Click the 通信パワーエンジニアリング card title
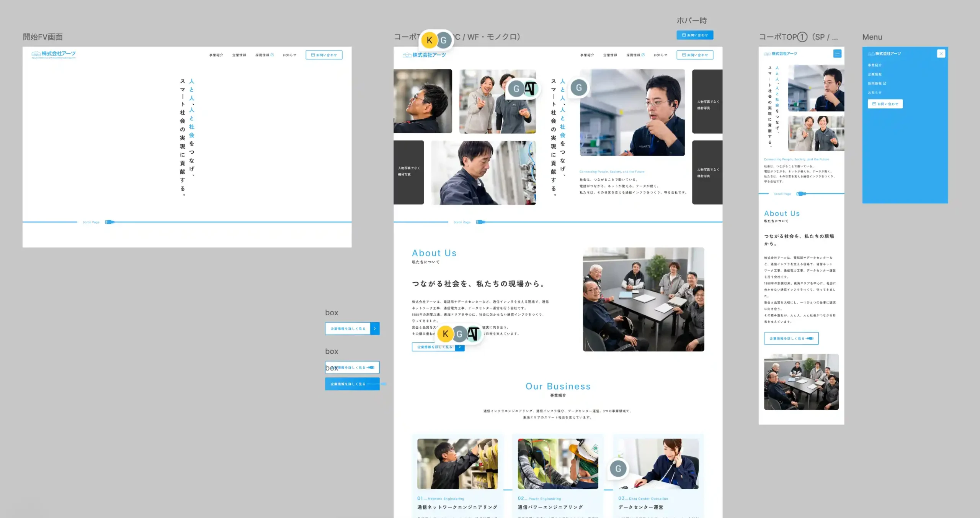The width and height of the screenshot is (980, 518). coord(550,507)
